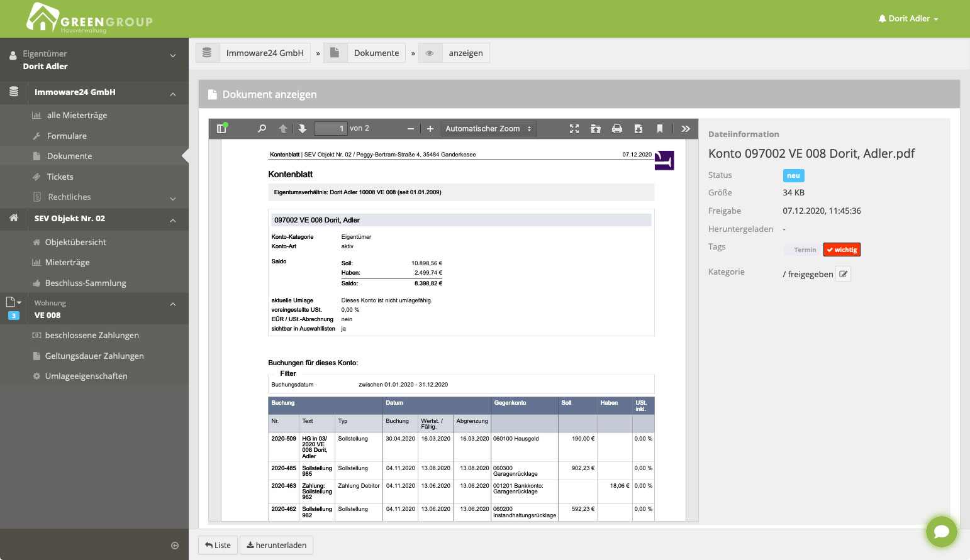The image size is (970, 560).
Task: Click booking row 2020-463 in PDF
Action: point(461,491)
